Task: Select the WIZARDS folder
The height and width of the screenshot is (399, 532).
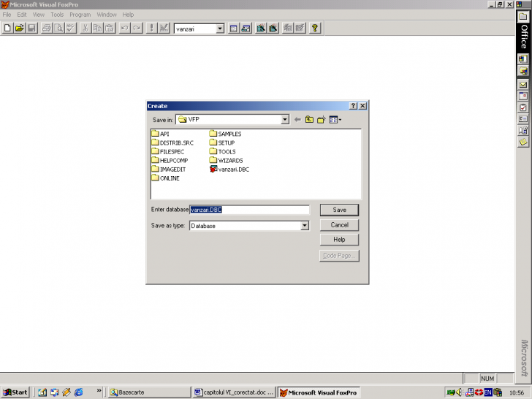Action: (x=227, y=160)
